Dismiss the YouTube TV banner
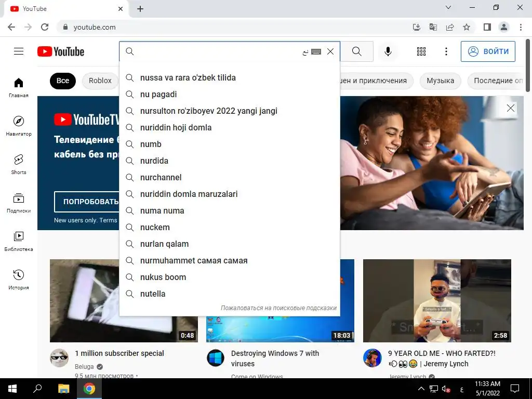The width and height of the screenshot is (532, 399). (510, 108)
